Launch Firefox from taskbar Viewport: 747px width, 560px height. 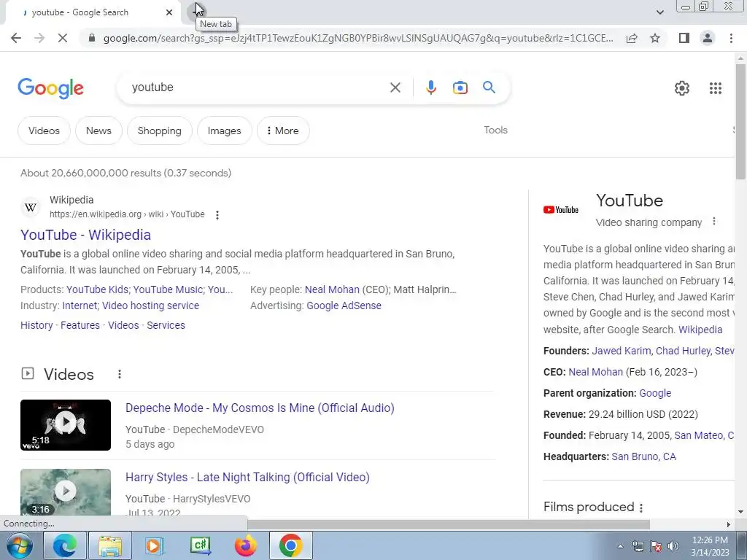tap(246, 545)
